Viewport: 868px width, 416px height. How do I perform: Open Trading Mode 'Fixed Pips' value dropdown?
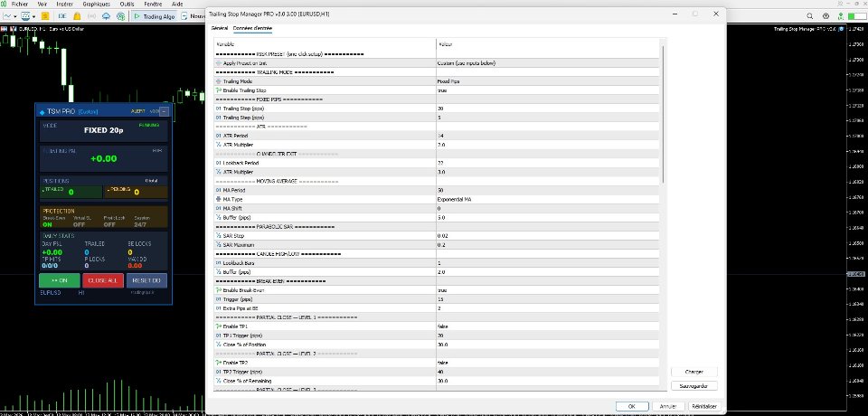tap(548, 81)
